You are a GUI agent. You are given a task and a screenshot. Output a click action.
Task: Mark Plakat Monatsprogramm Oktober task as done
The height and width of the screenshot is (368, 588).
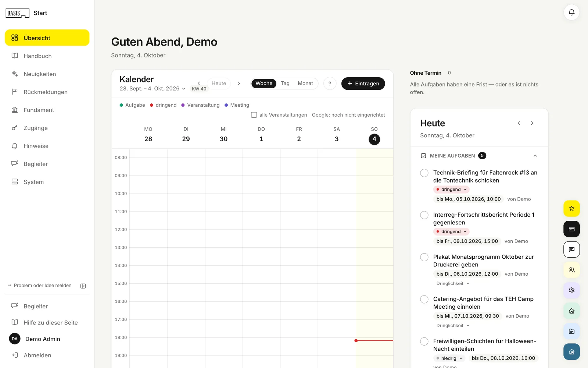424,257
